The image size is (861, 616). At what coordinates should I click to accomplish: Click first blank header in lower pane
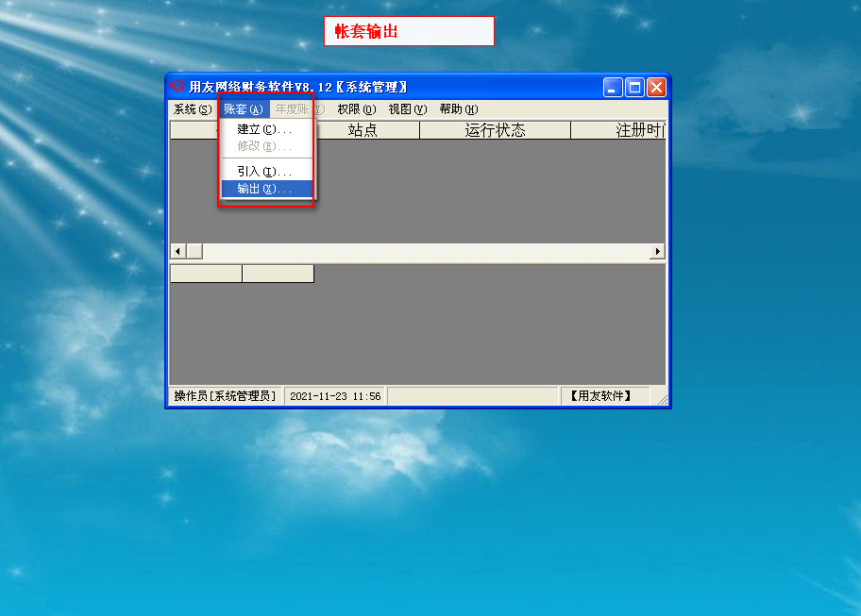pos(206,274)
